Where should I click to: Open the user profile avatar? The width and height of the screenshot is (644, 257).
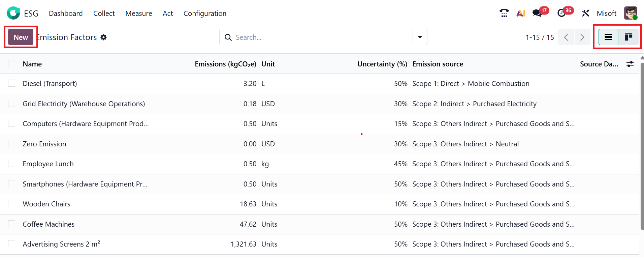click(630, 13)
